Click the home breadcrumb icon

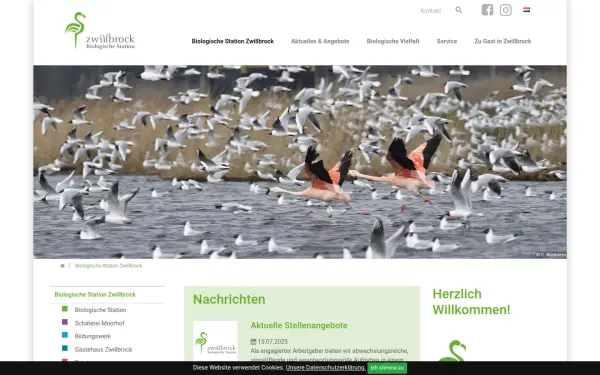[x=62, y=266]
